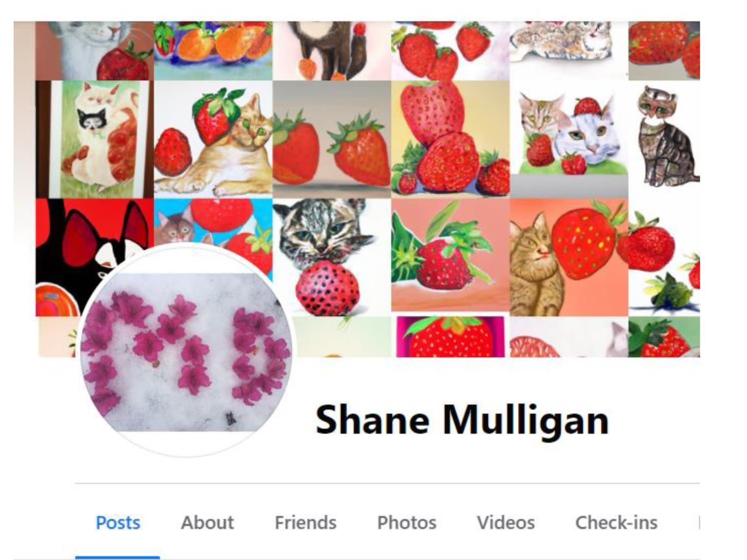The width and height of the screenshot is (747, 560).
Task: Select the strawberry on magenta background painting
Action: click(x=450, y=337)
